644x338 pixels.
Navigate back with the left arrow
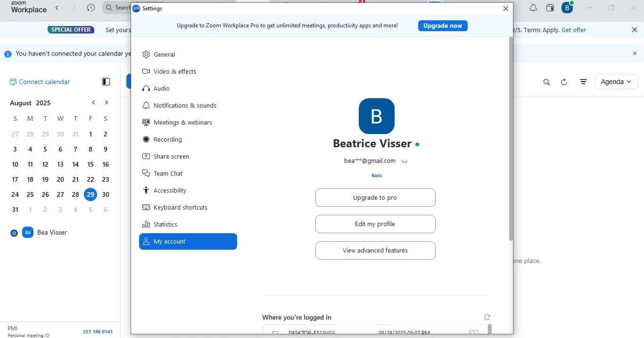(57, 8)
